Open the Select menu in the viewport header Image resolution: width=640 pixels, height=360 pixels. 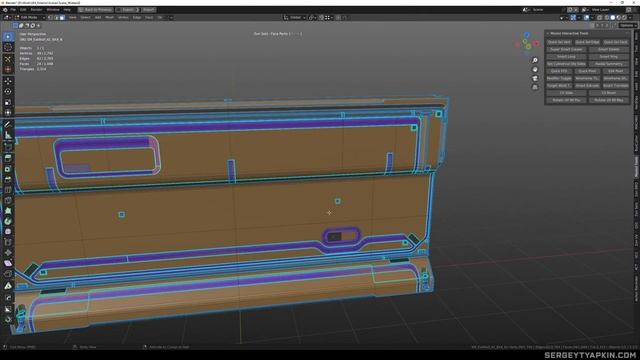pos(85,18)
